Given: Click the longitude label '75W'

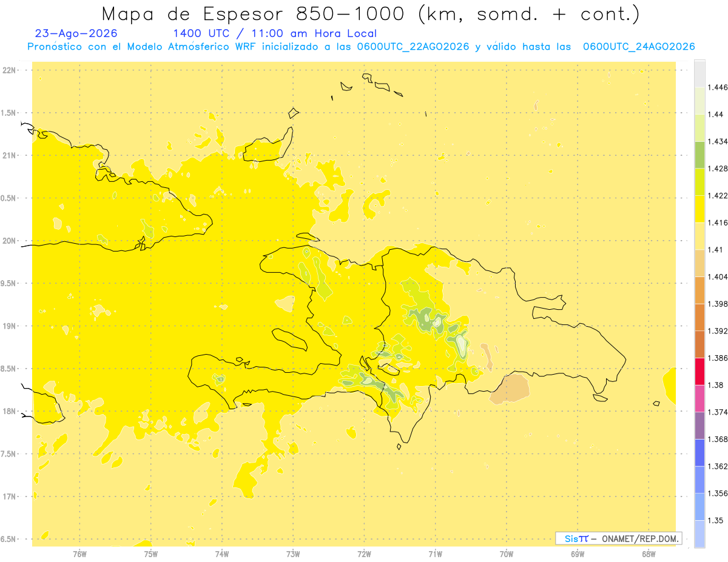Looking at the screenshot, I should click(151, 554).
